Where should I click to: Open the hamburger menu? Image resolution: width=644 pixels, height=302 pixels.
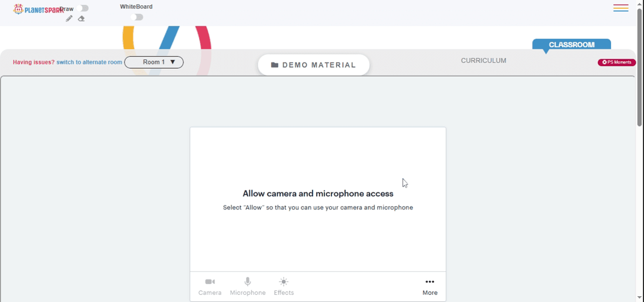click(x=621, y=8)
